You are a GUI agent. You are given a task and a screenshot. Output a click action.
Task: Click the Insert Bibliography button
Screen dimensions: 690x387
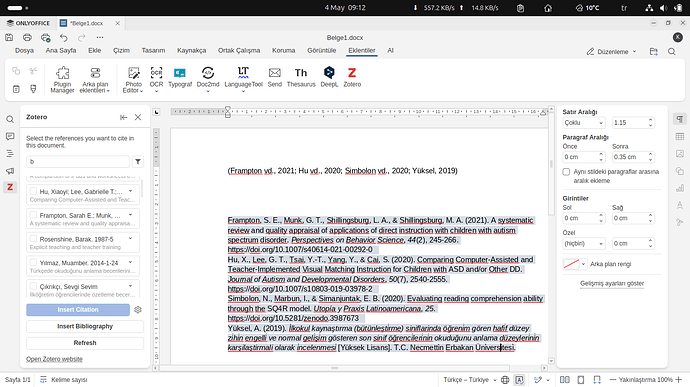coord(85,326)
